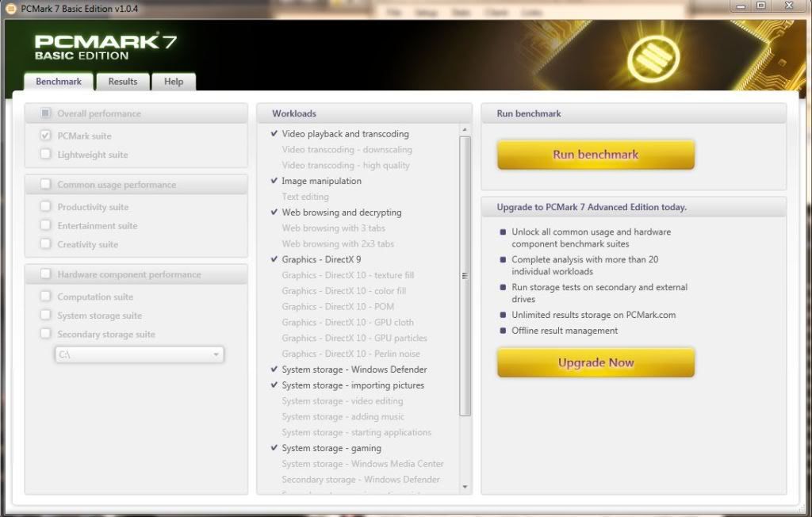The height and width of the screenshot is (517, 812).
Task: Select Graphics - DirectX 10 - Perlin noise
Action: pyautogui.click(x=350, y=354)
